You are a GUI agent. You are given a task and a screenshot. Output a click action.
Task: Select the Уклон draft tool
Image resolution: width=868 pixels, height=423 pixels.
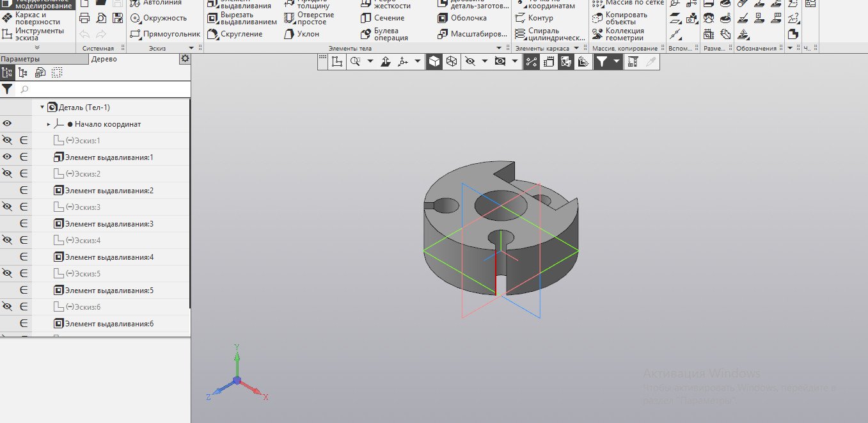click(x=308, y=34)
